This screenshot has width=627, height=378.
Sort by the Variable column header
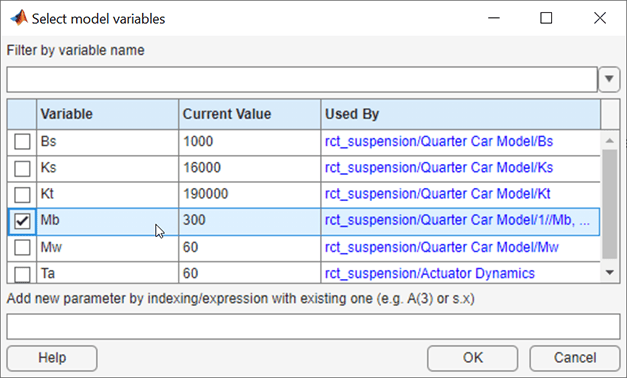click(x=107, y=114)
